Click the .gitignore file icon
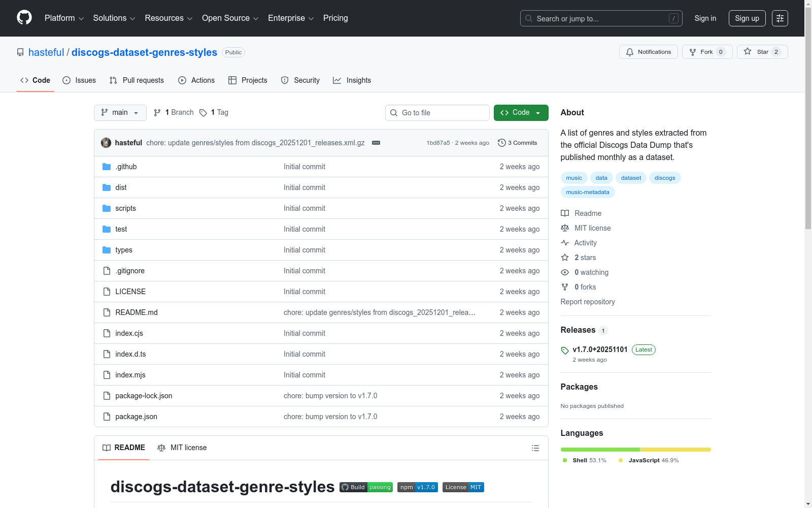This screenshot has width=812, height=508. click(107, 271)
